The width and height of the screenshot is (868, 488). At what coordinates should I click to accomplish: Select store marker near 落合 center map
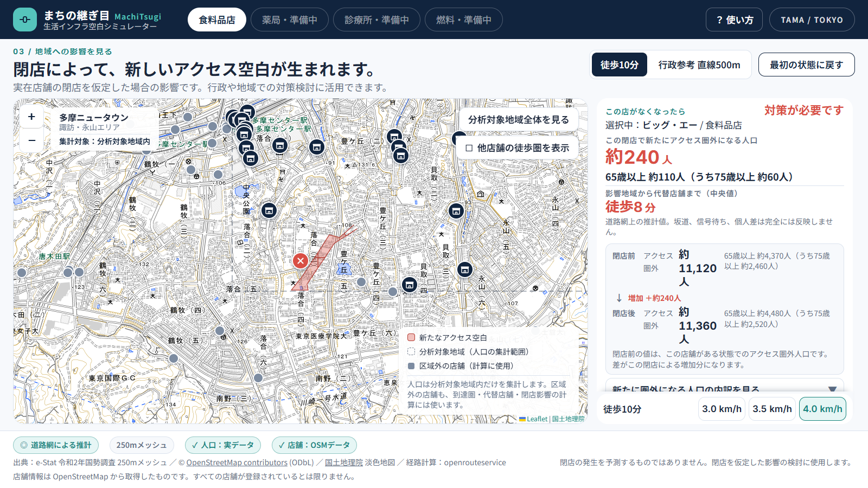[x=269, y=210]
